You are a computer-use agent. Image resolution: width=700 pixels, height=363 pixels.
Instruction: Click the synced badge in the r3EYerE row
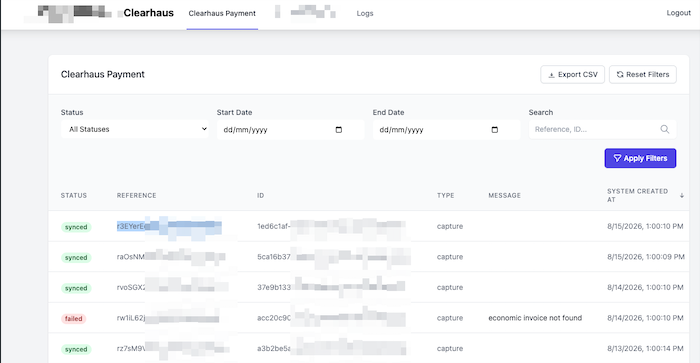[x=76, y=227]
